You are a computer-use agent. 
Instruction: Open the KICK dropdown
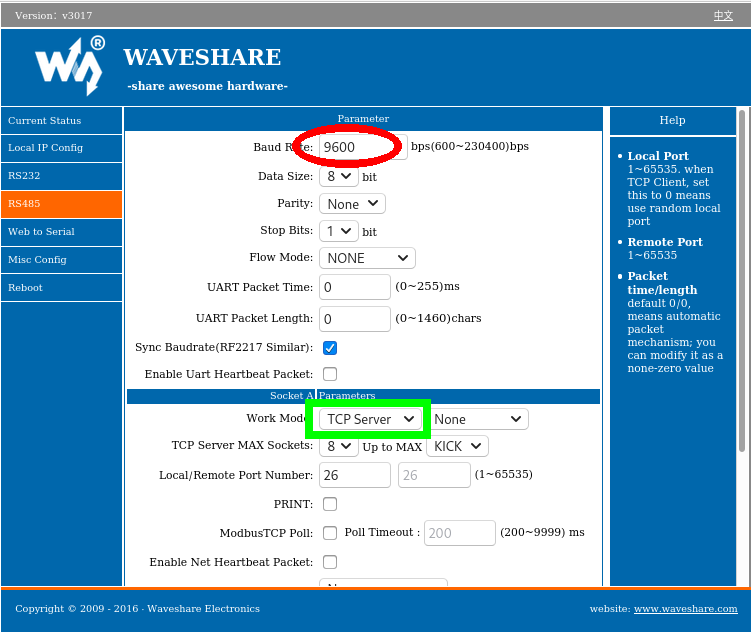coord(457,447)
